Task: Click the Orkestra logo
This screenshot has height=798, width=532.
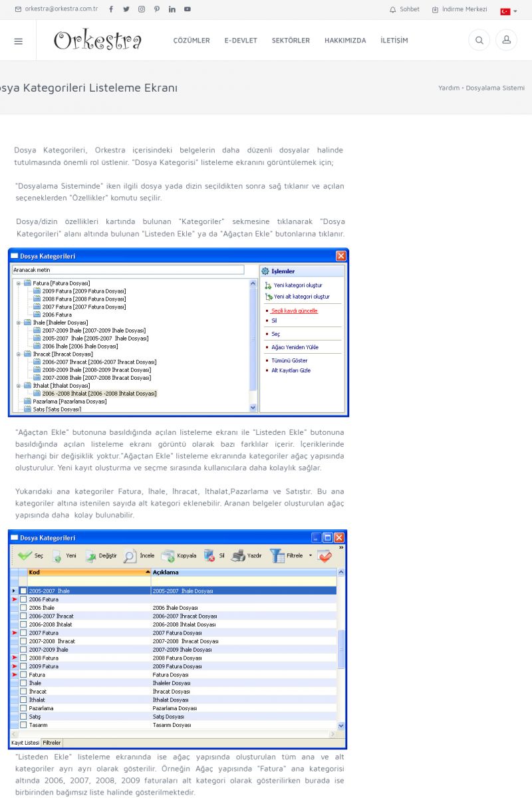Action: (x=98, y=41)
